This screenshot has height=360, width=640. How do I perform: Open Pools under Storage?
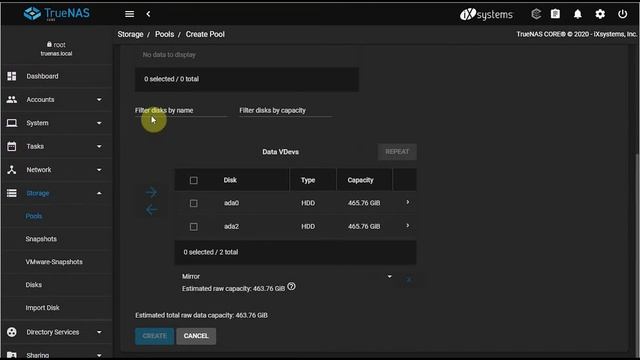34,216
